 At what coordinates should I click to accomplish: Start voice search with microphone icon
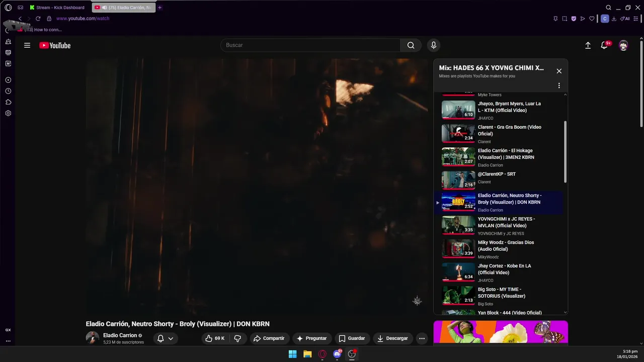point(434,45)
